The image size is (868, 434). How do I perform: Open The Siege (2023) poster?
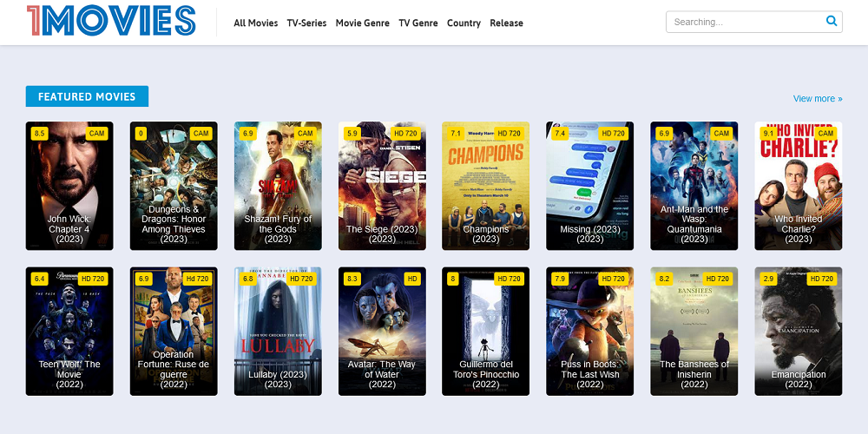382,186
